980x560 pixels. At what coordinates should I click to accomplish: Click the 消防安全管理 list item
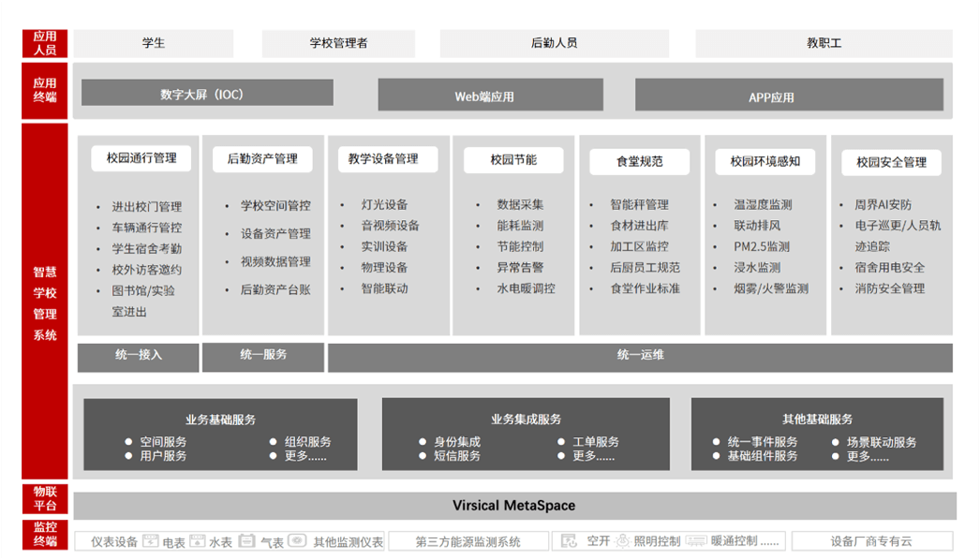[890, 288]
